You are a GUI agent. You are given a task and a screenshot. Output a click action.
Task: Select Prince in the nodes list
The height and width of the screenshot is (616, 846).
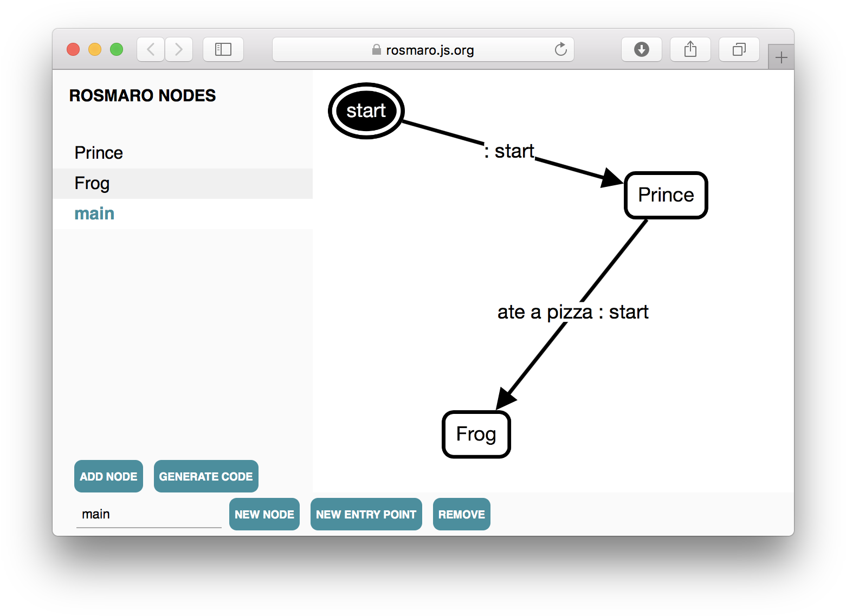[99, 153]
